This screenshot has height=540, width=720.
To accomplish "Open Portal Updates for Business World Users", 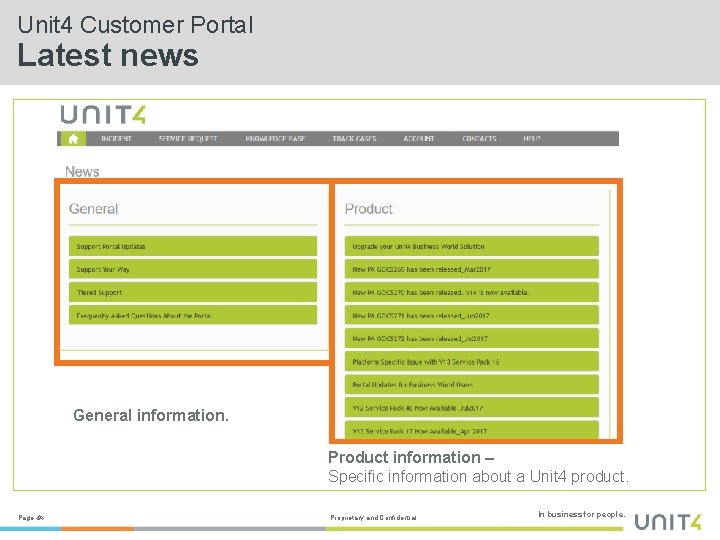I will click(x=472, y=385).
